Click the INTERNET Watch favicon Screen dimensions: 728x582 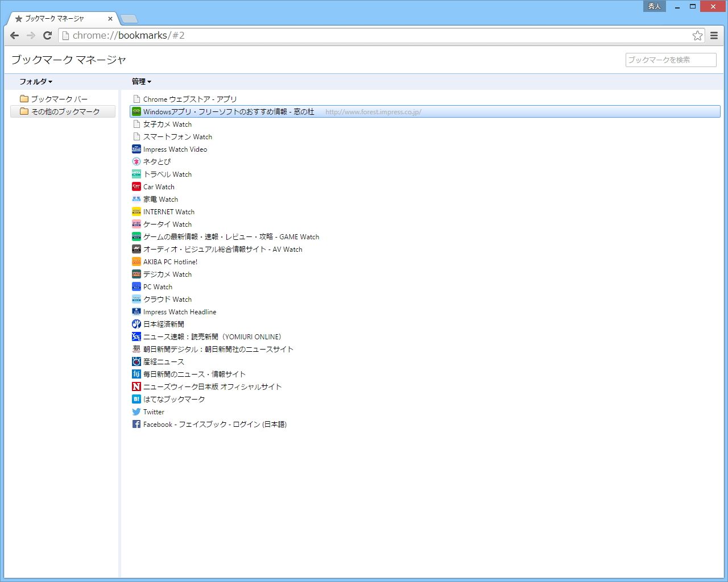(x=136, y=211)
